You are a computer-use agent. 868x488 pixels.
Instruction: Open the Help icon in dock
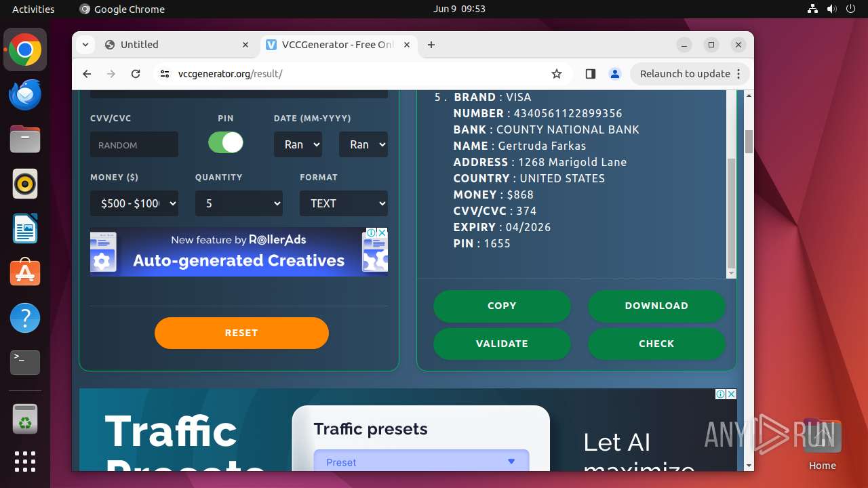click(x=25, y=318)
